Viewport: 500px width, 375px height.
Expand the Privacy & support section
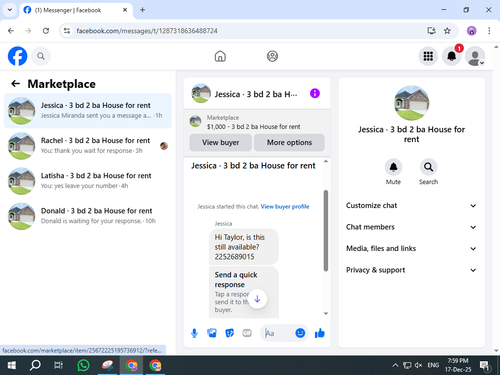(x=411, y=270)
